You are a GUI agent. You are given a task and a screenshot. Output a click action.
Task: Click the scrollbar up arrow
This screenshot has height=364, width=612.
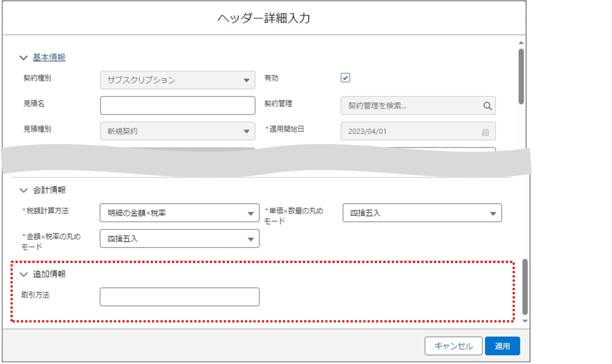point(521,43)
